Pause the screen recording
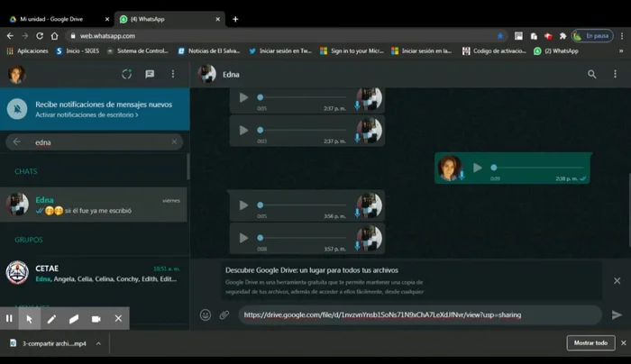This screenshot has width=631, height=364. point(9,319)
